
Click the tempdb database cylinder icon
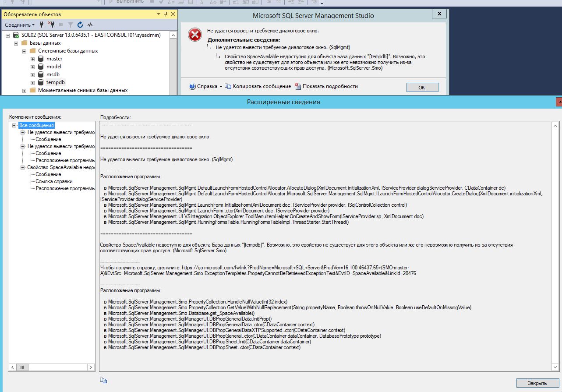point(41,82)
